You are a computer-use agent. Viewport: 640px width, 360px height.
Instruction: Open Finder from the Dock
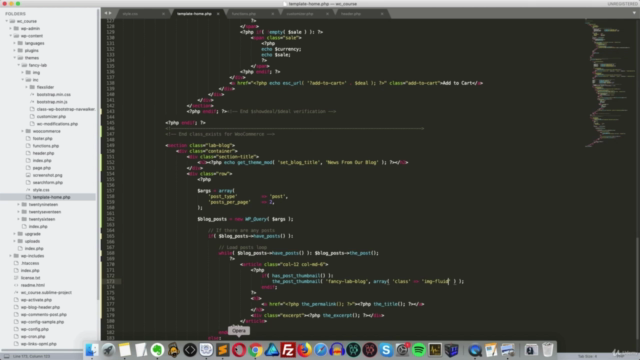tap(92, 350)
